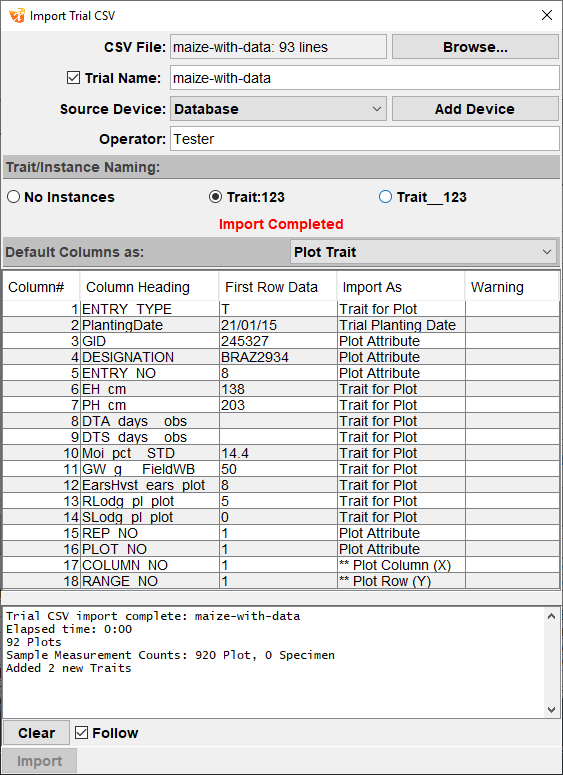Select the DESIGNATION column heading cell
This screenshot has height=775, width=563.
coord(150,357)
